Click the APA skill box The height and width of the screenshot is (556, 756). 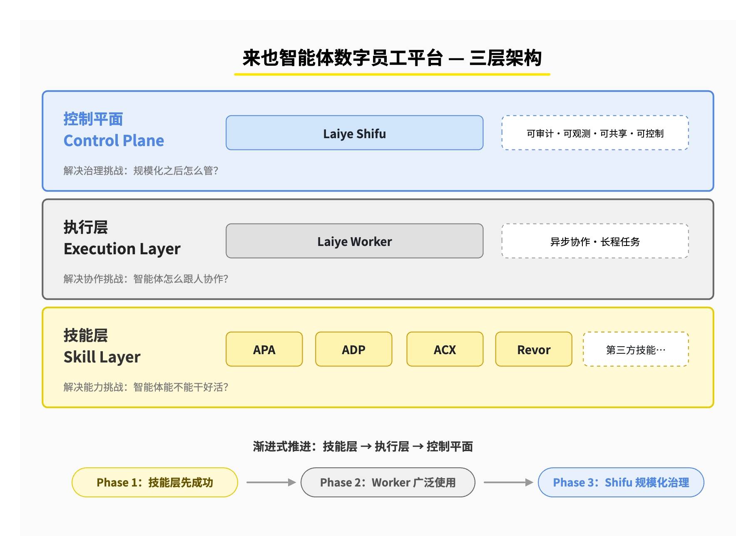click(264, 349)
